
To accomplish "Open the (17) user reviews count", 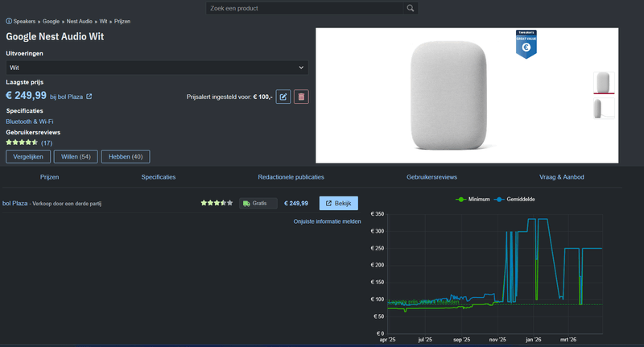I will coord(47,143).
